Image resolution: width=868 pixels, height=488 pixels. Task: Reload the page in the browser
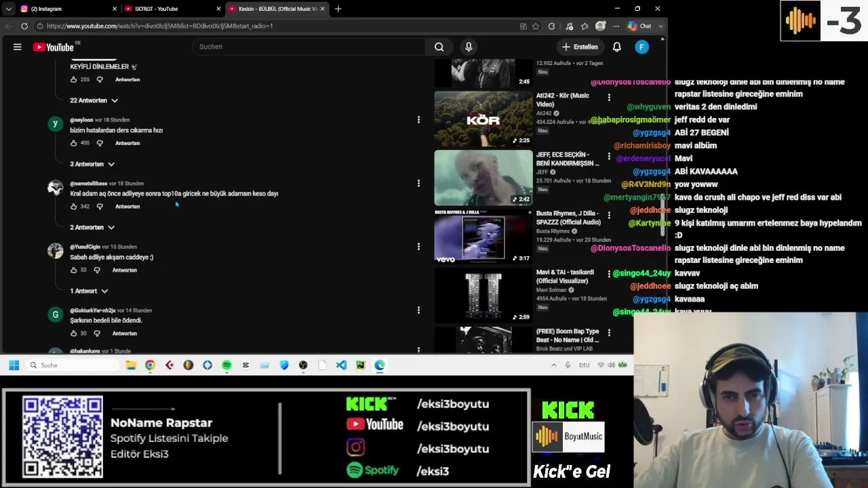point(24,26)
